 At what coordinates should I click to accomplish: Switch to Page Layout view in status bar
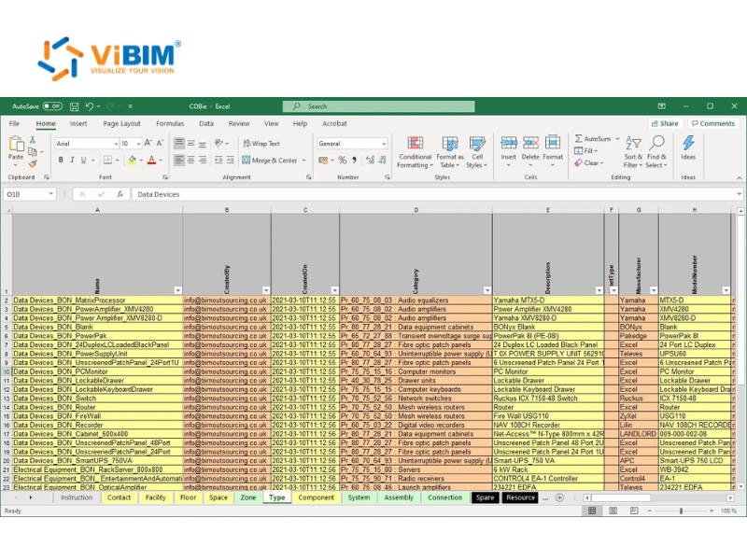613,511
